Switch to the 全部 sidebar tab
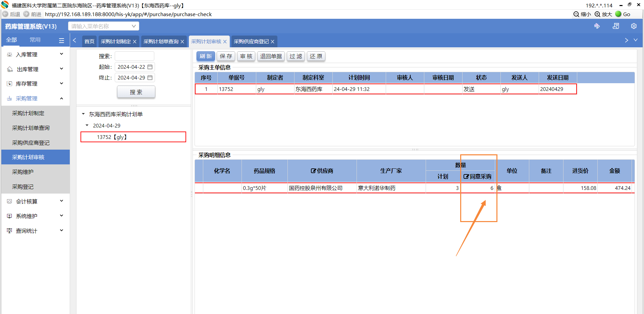 (x=11, y=40)
